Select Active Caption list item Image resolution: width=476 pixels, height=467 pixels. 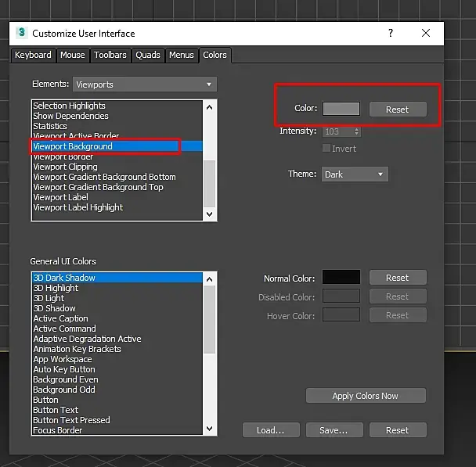click(117, 318)
